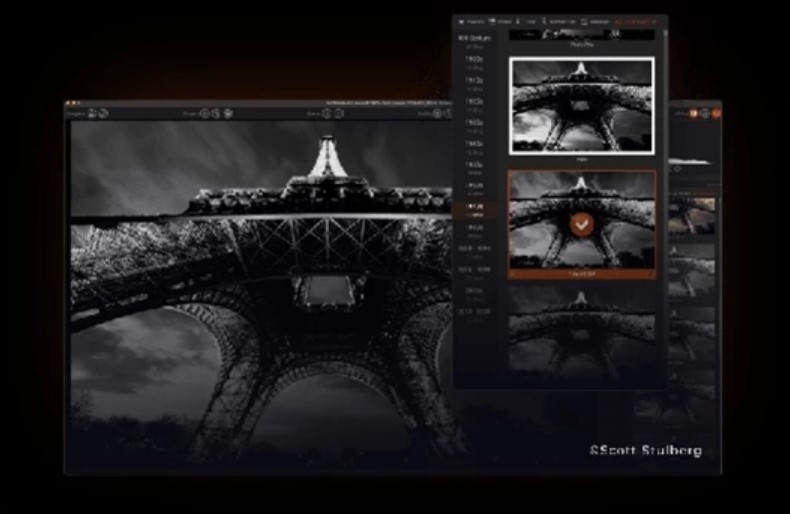This screenshot has height=514, width=790.
Task: Click the leftmost icon in the center toolbar group
Action: [204, 113]
